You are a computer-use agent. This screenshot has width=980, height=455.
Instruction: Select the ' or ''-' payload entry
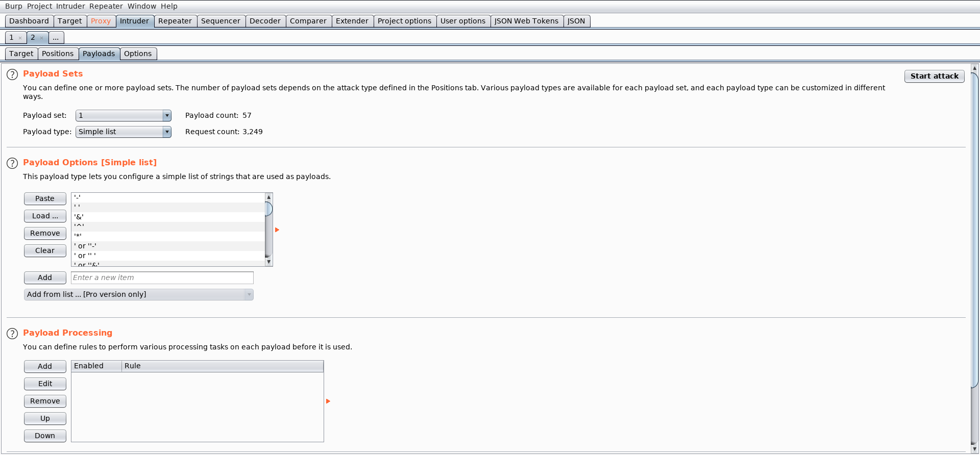coord(85,246)
